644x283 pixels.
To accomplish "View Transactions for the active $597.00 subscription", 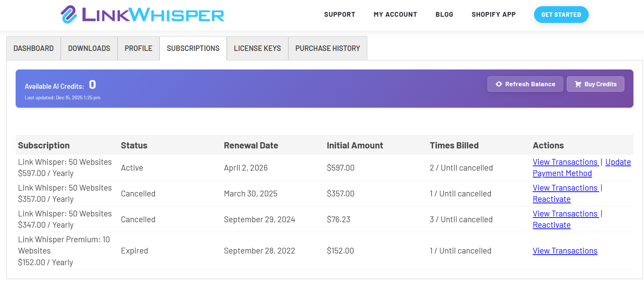I will 565,162.
